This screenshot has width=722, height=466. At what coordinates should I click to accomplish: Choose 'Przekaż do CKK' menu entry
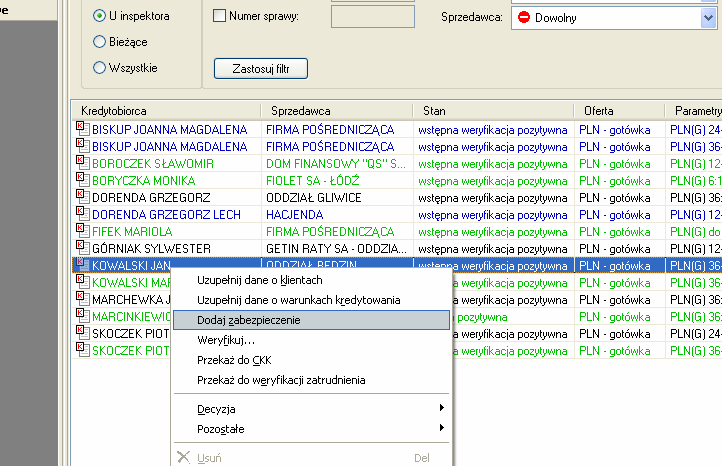pyautogui.click(x=311, y=360)
